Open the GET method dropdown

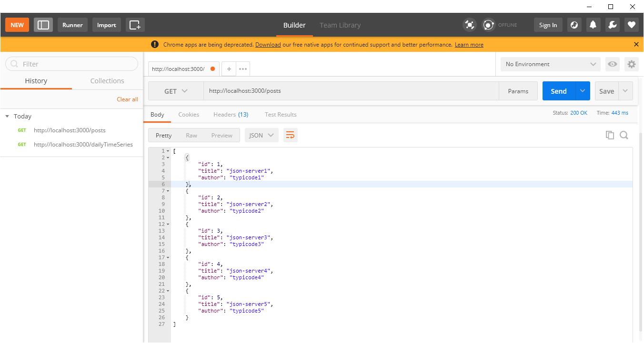tap(176, 91)
